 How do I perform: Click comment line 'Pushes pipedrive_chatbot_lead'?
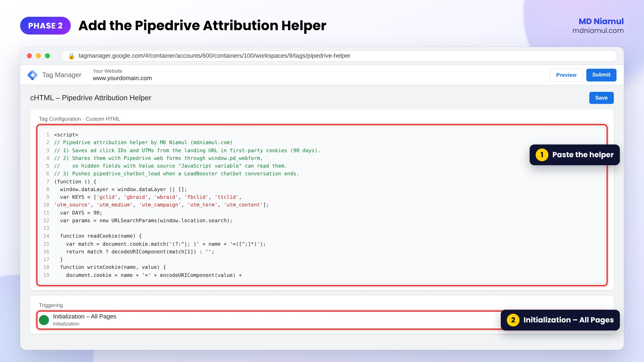176,174
